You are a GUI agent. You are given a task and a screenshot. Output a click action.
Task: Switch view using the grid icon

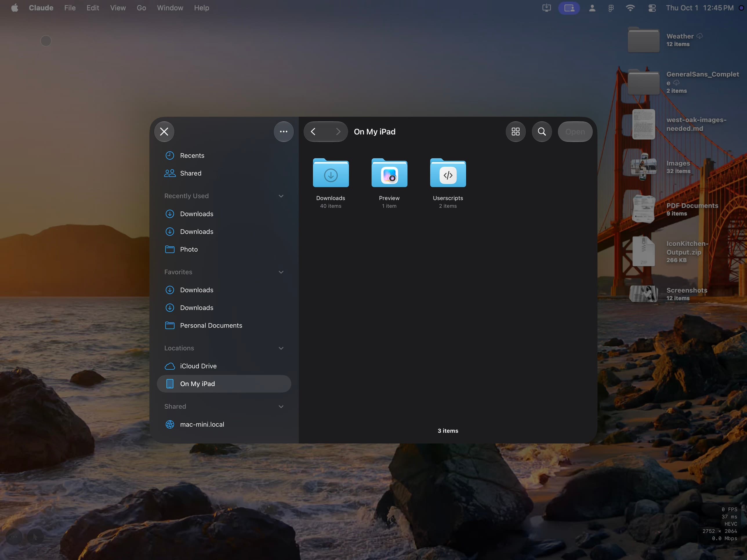tap(516, 132)
